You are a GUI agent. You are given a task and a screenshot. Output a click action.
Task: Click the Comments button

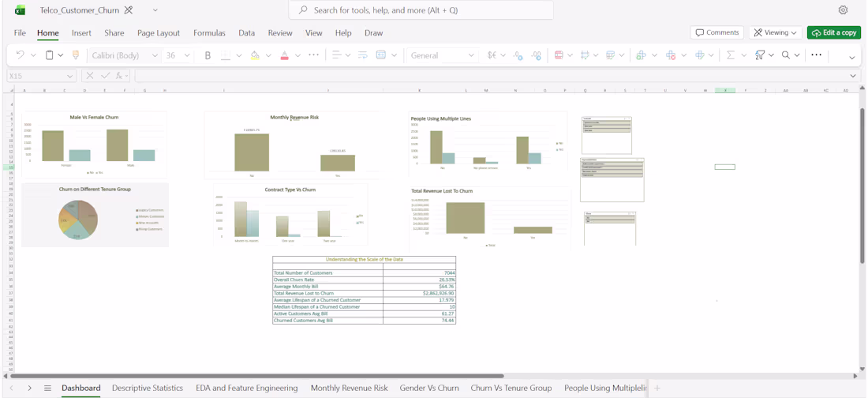[716, 32]
